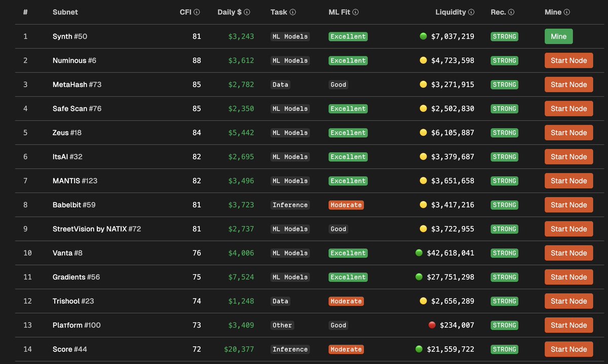Start Node for StreetVision by NATIX

click(568, 229)
